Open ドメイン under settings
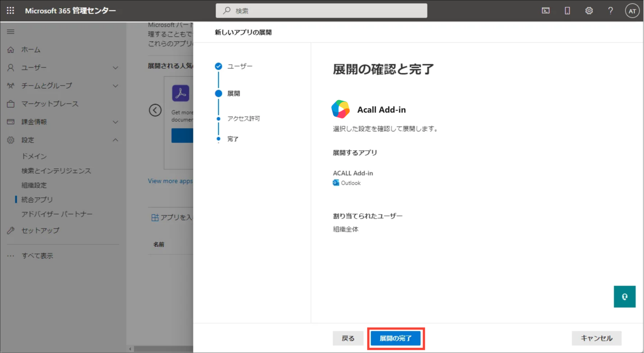The height and width of the screenshot is (353, 644). point(34,156)
